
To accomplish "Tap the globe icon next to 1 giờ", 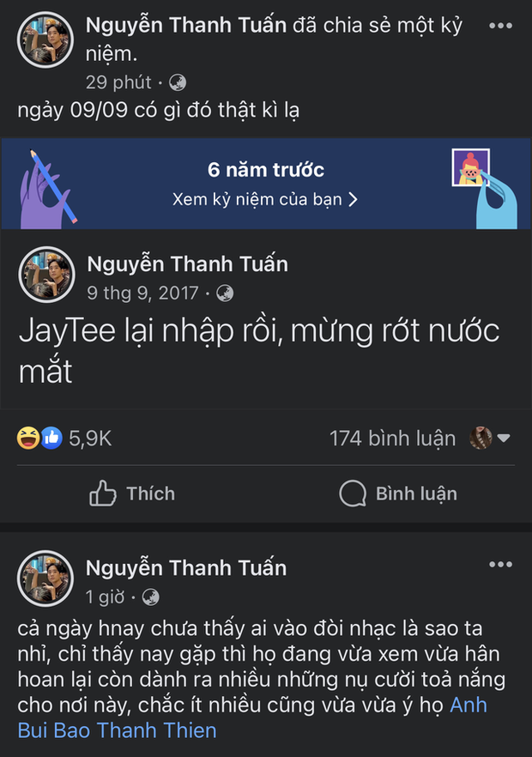I will 150,597.
